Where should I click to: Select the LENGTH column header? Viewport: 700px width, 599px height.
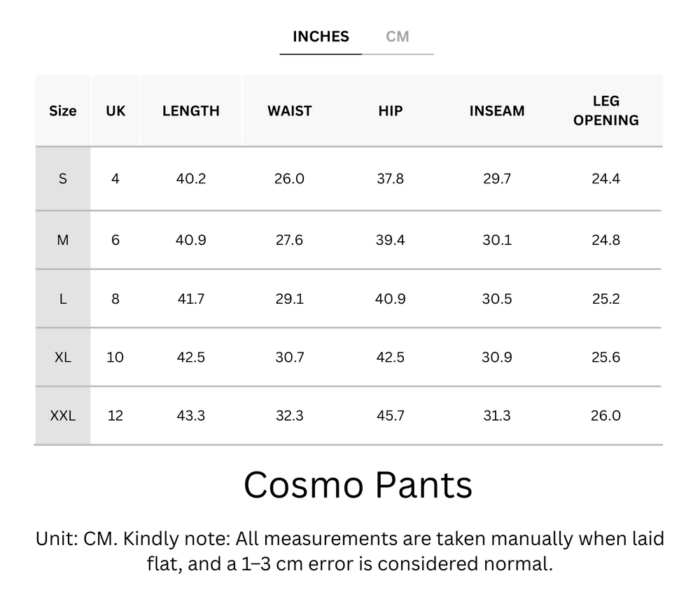(x=191, y=111)
